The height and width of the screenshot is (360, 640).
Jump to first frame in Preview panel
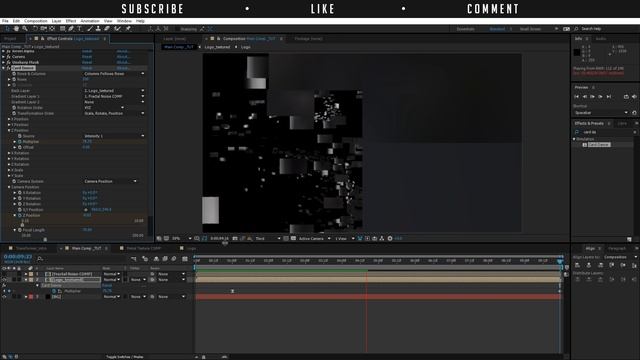[576, 97]
